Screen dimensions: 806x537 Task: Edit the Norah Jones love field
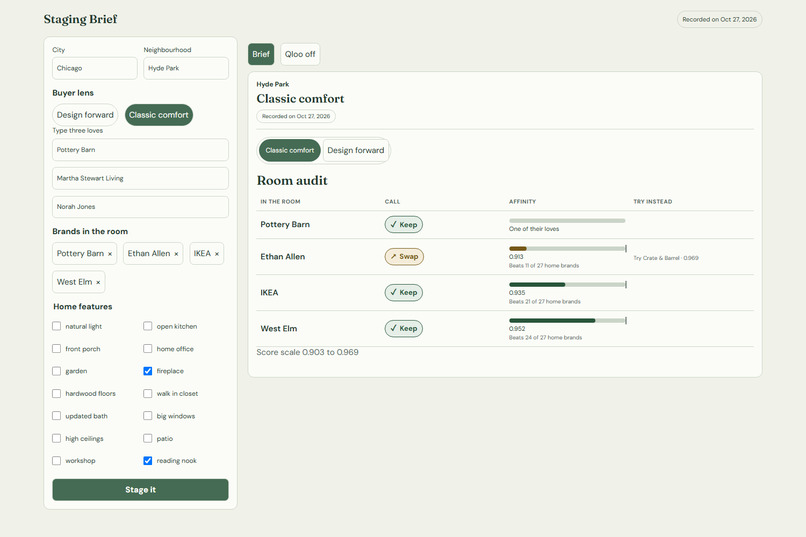click(x=140, y=207)
